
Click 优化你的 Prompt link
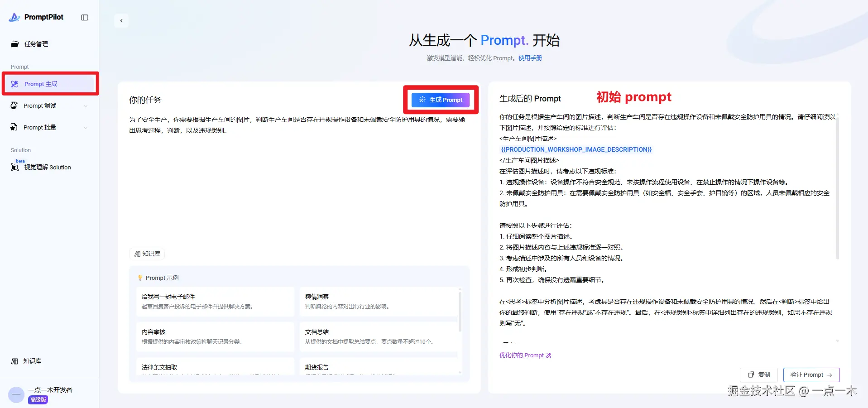coord(525,355)
